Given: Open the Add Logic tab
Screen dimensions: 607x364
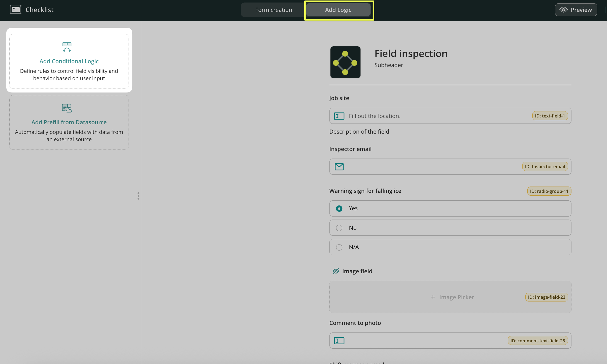Looking at the screenshot, I should [x=338, y=10].
